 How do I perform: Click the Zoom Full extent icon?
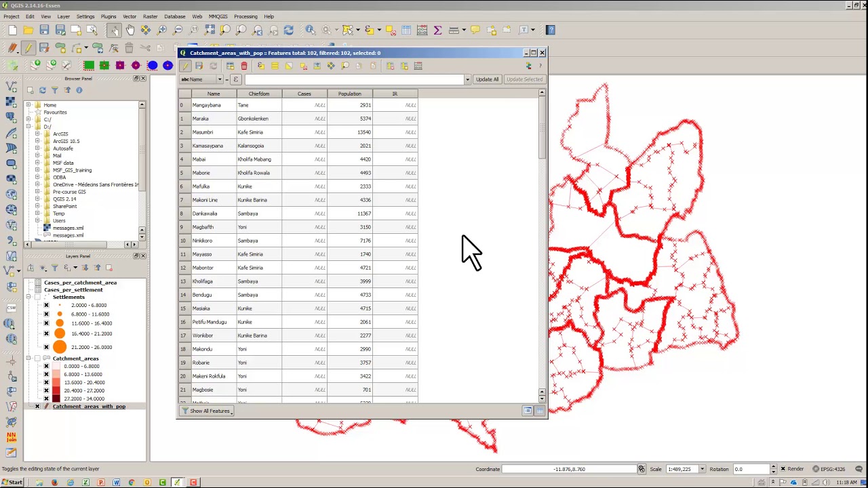(x=210, y=30)
